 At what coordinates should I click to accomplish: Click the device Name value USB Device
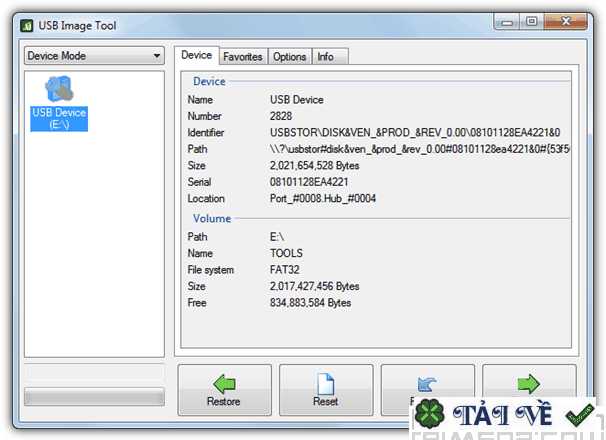[296, 100]
